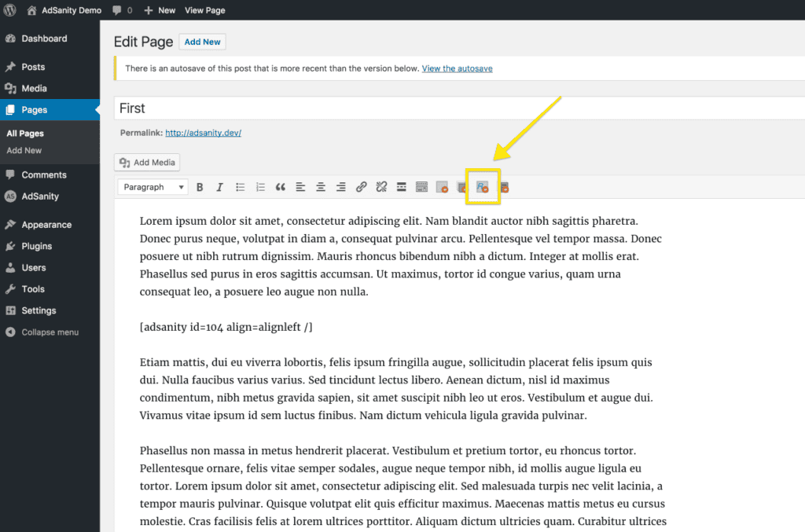This screenshot has height=532, width=805.
Task: Toggle bold formatting in the editor
Action: pos(200,186)
